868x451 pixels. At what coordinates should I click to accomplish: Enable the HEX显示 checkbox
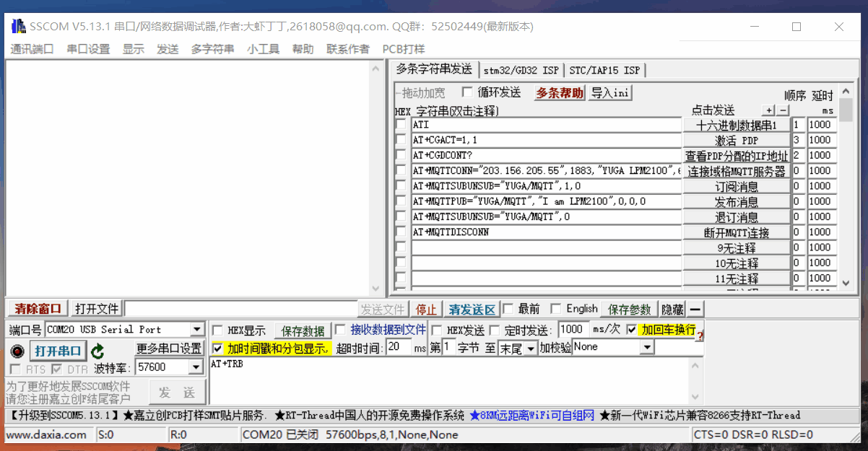(216, 329)
